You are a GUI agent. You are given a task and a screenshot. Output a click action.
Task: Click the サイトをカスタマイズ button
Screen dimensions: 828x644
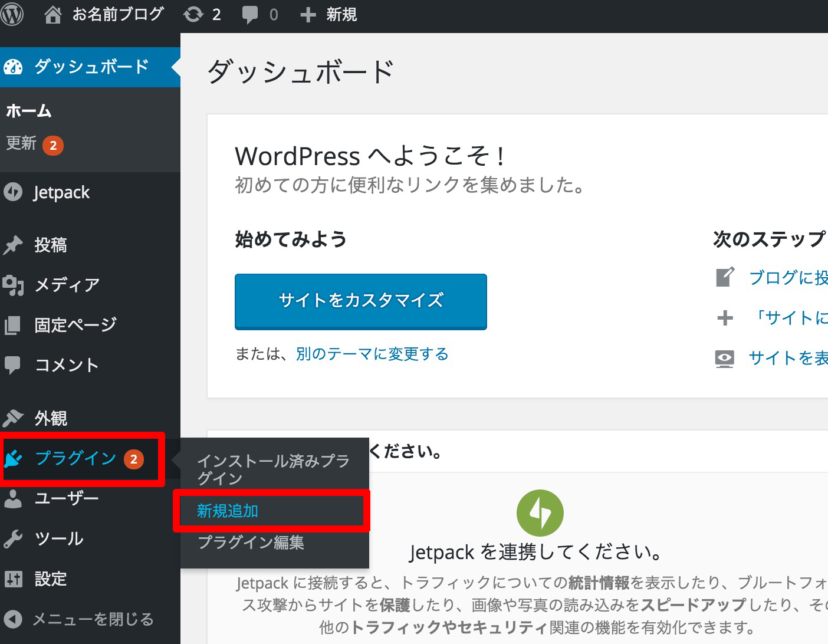point(361,301)
